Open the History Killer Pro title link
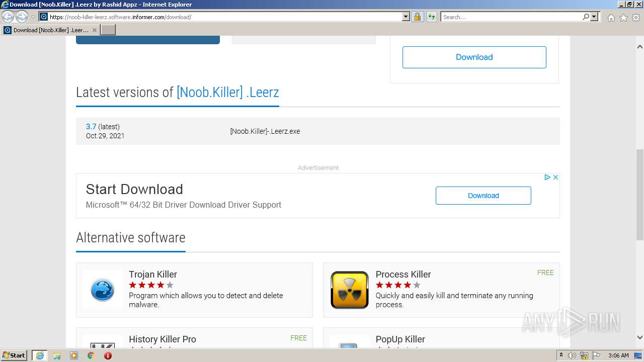This screenshot has width=644, height=362. click(163, 339)
